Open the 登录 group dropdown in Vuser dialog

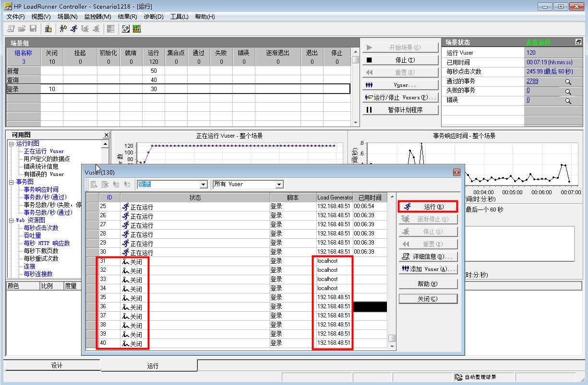tap(204, 185)
